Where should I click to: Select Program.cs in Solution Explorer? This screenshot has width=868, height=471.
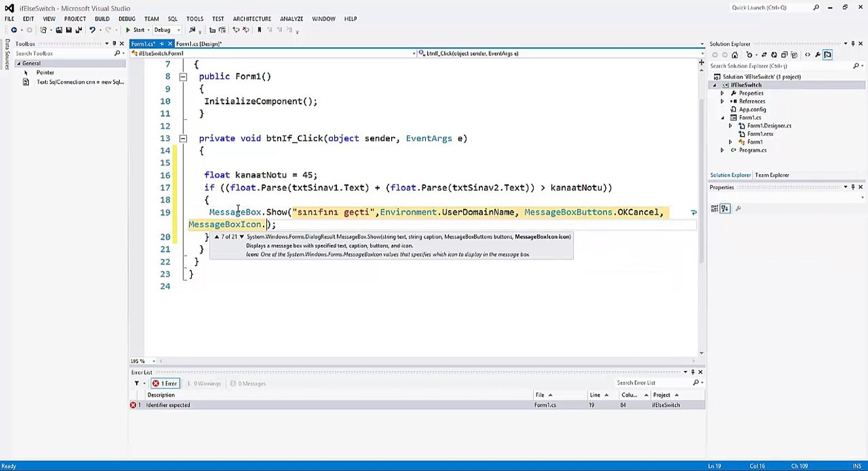[752, 150]
